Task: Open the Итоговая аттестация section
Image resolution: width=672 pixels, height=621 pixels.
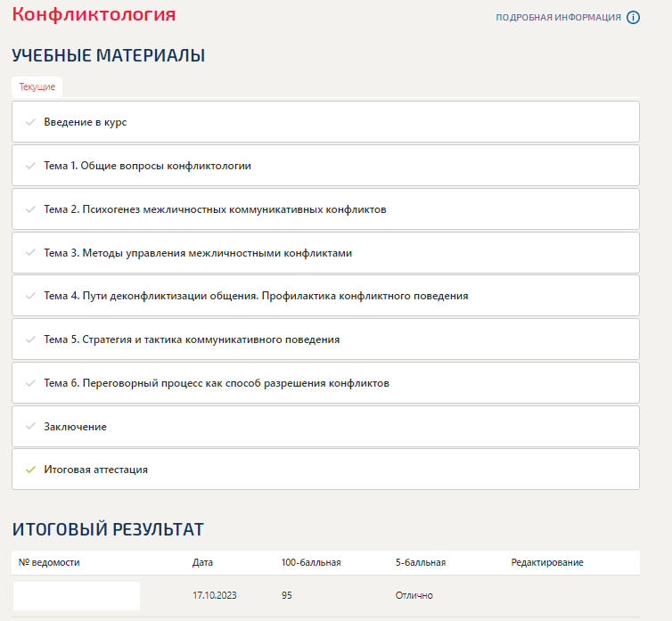Action: (325, 470)
